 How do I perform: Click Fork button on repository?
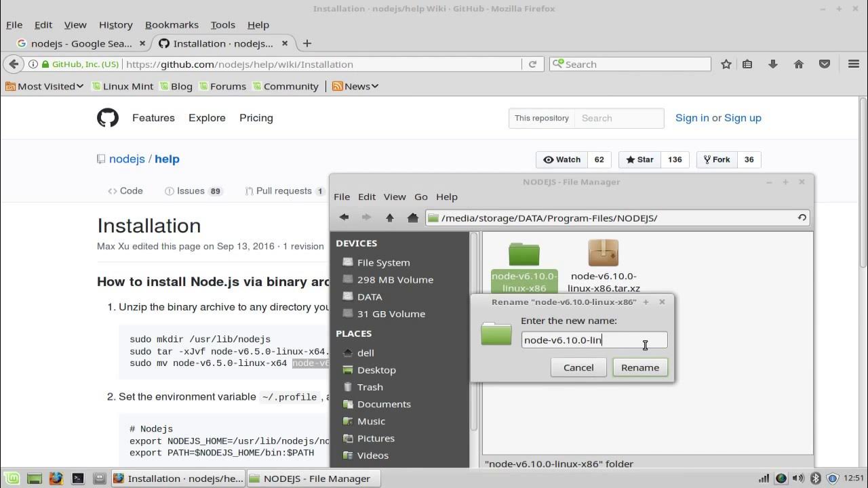point(717,160)
